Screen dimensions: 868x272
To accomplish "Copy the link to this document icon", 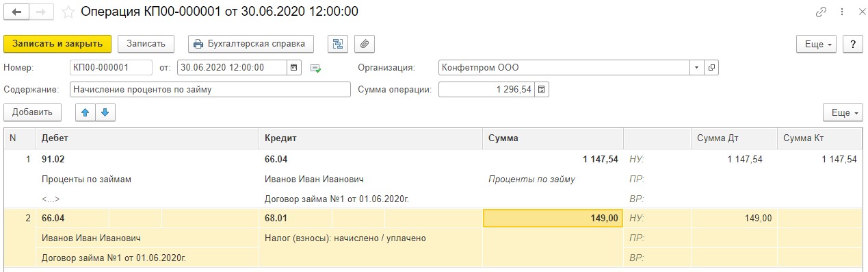I will click(x=821, y=12).
